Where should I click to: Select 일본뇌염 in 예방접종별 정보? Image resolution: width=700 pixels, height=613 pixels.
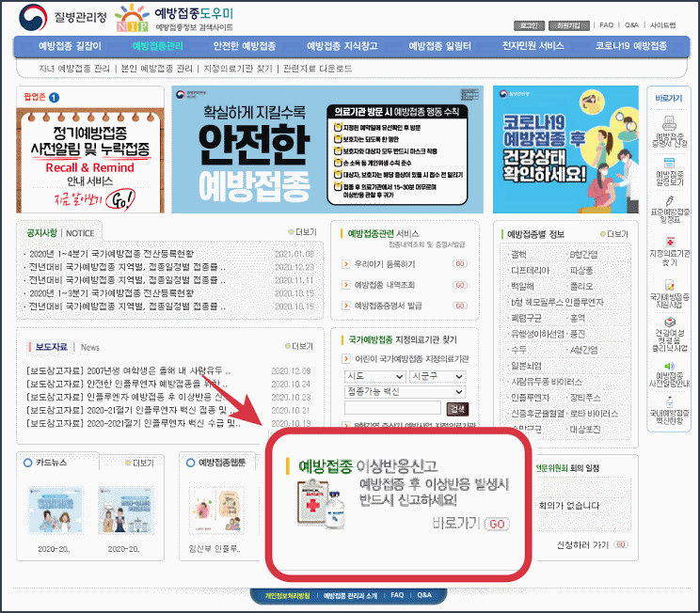(526, 366)
